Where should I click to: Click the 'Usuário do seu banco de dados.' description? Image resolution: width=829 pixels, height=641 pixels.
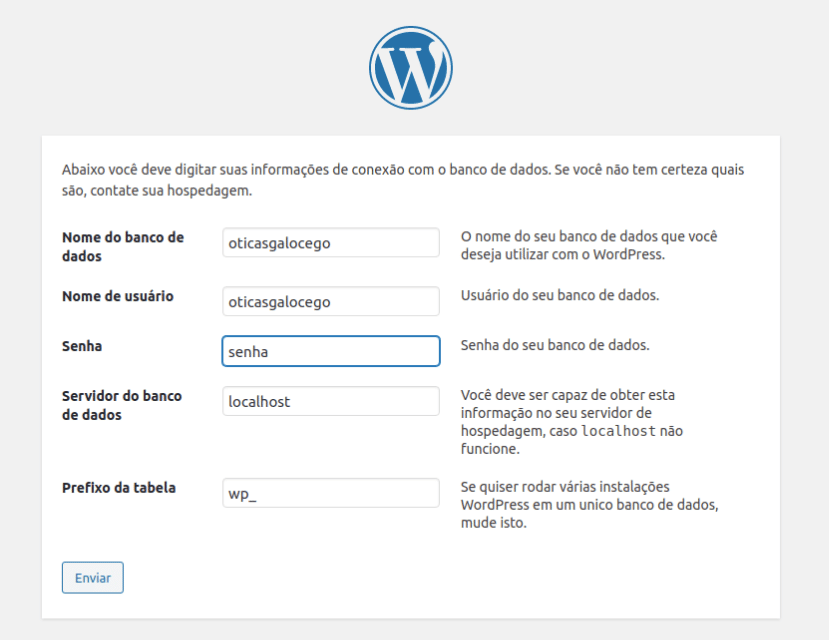(x=560, y=295)
